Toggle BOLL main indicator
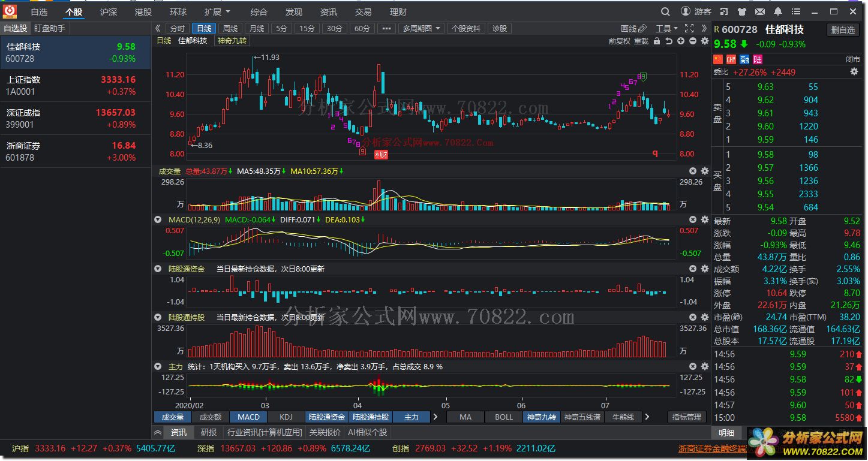Screen dimensions: 868x461 (x=504, y=417)
